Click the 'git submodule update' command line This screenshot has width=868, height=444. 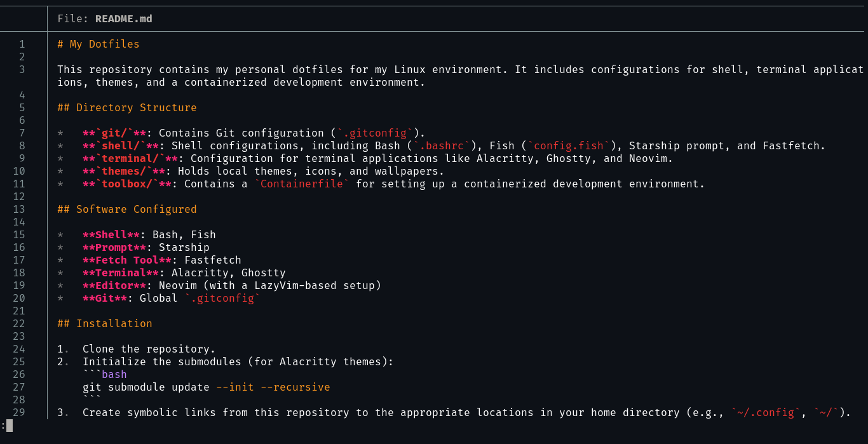207,387
